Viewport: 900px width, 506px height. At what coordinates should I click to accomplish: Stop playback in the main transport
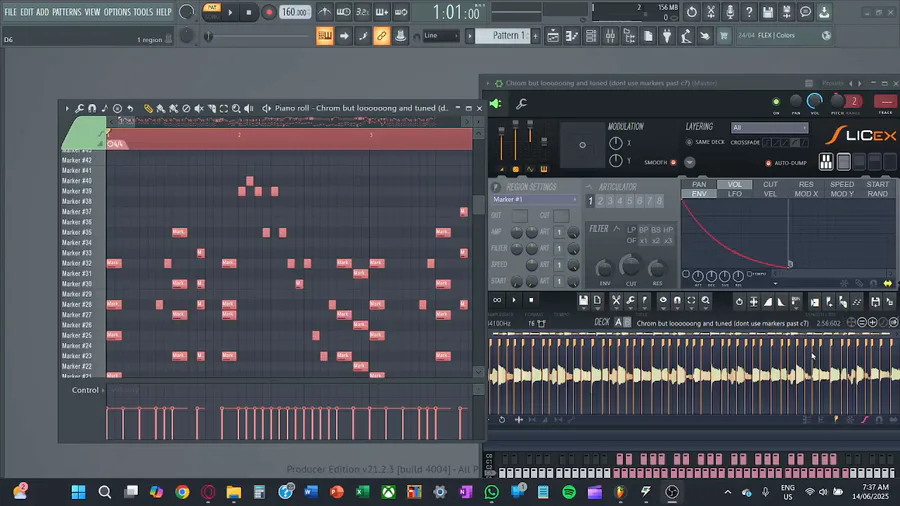point(249,12)
